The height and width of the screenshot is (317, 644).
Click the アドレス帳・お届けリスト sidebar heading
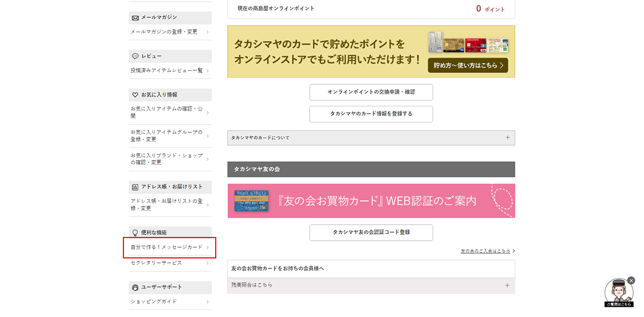(170, 188)
